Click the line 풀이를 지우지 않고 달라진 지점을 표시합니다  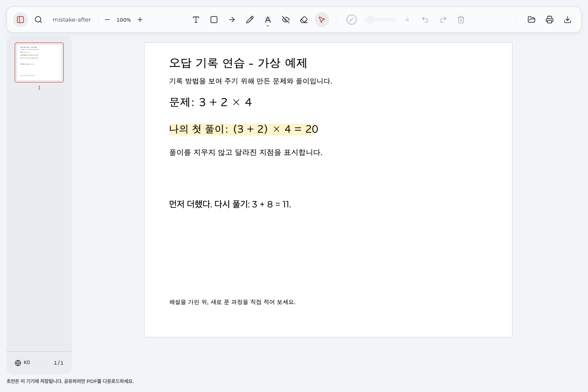(x=246, y=152)
